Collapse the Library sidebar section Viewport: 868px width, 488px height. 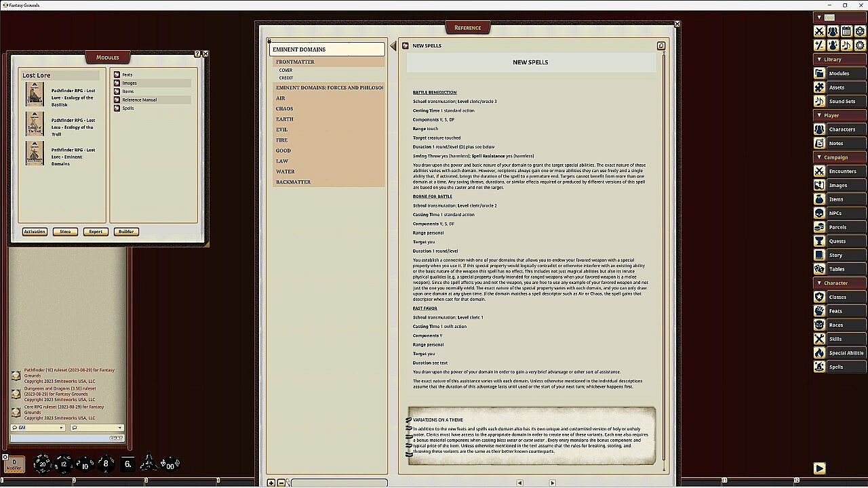(x=819, y=60)
